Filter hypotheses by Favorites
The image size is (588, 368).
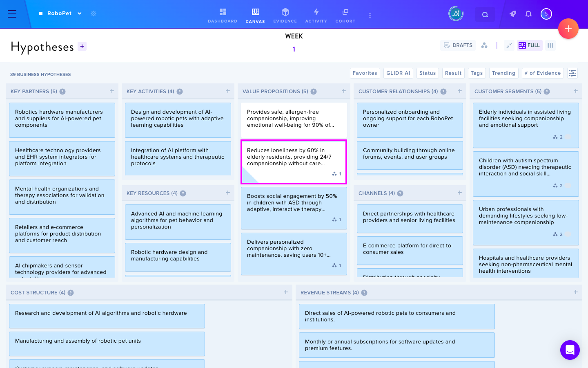point(365,73)
